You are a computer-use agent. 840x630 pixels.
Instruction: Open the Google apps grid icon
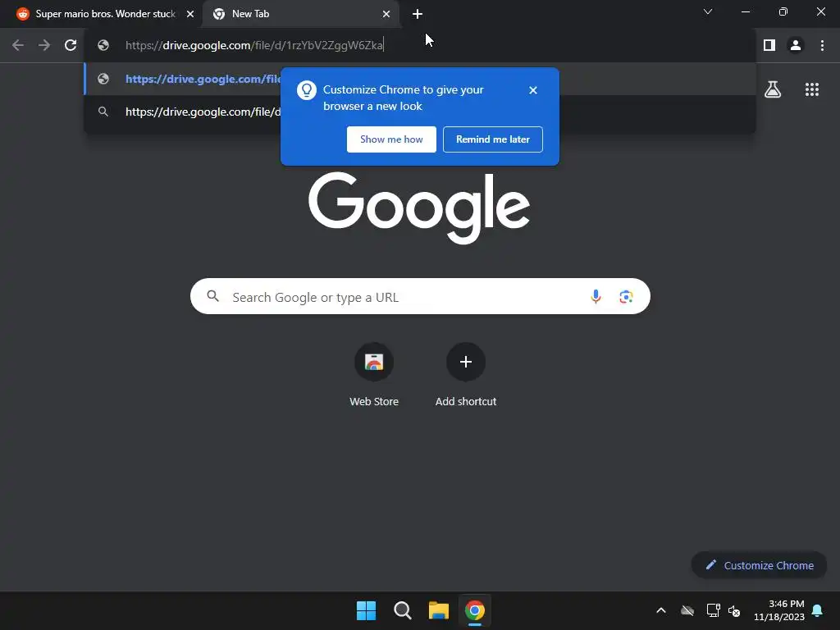[812, 89]
